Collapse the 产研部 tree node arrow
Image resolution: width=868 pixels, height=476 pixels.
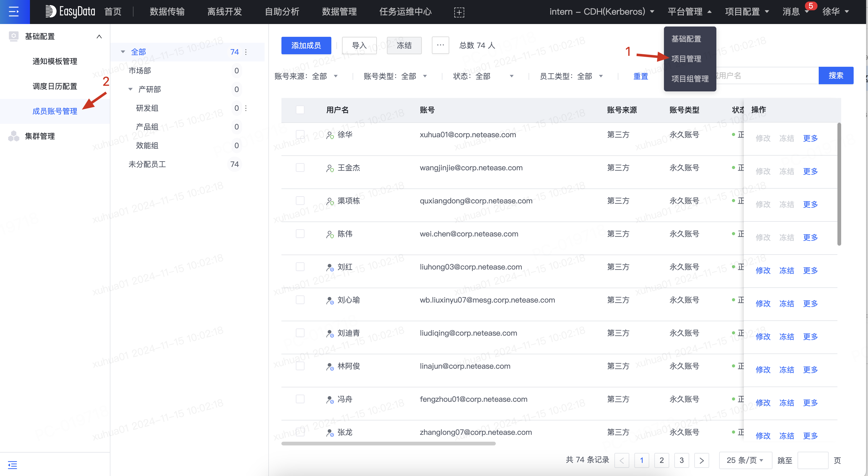130,89
